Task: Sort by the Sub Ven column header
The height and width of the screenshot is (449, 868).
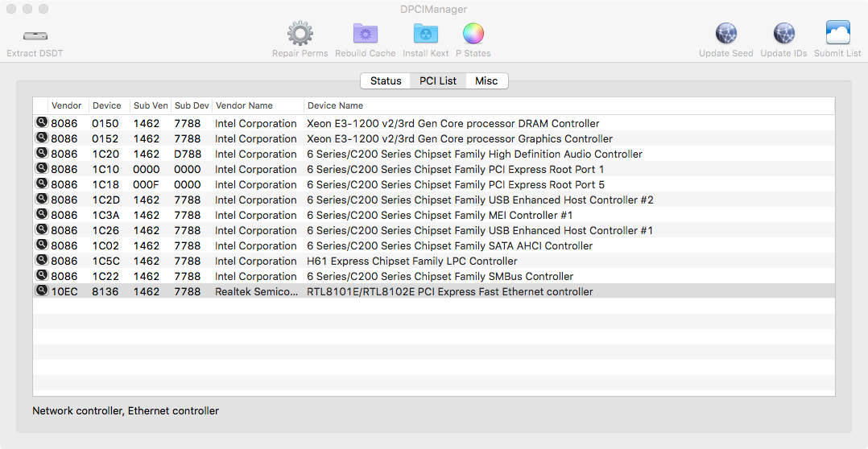Action: (151, 105)
